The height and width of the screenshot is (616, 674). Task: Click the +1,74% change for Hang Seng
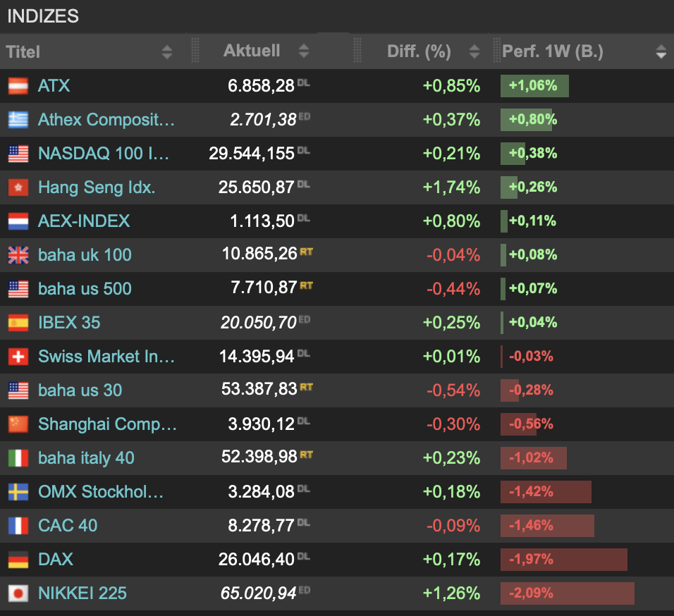[451, 187]
